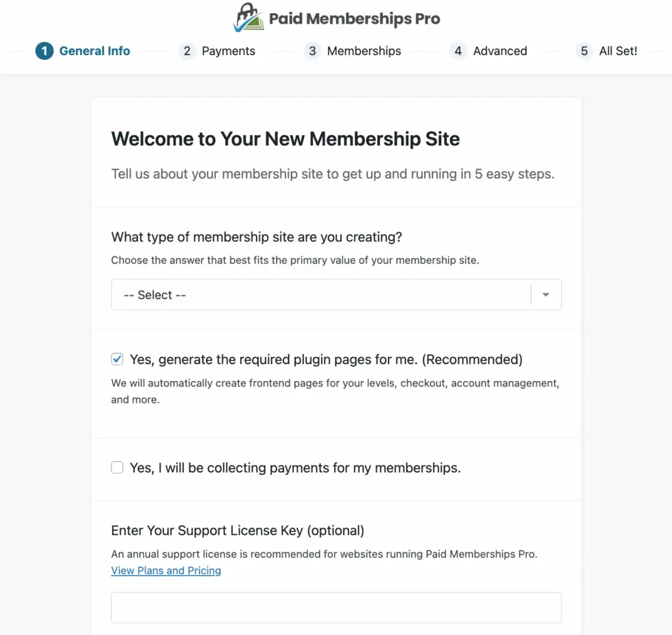This screenshot has height=635, width=672.
Task: Enable collecting payments for my memberships
Action: (x=117, y=467)
